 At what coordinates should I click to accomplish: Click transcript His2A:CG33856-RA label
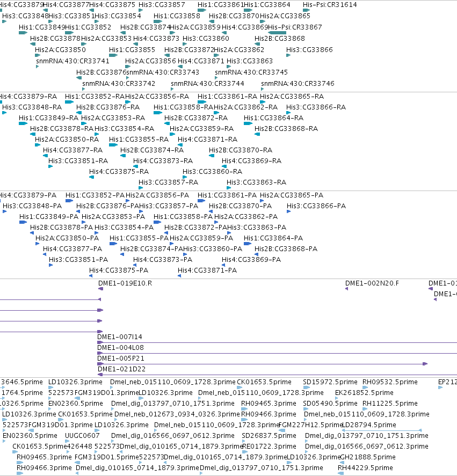157,97
